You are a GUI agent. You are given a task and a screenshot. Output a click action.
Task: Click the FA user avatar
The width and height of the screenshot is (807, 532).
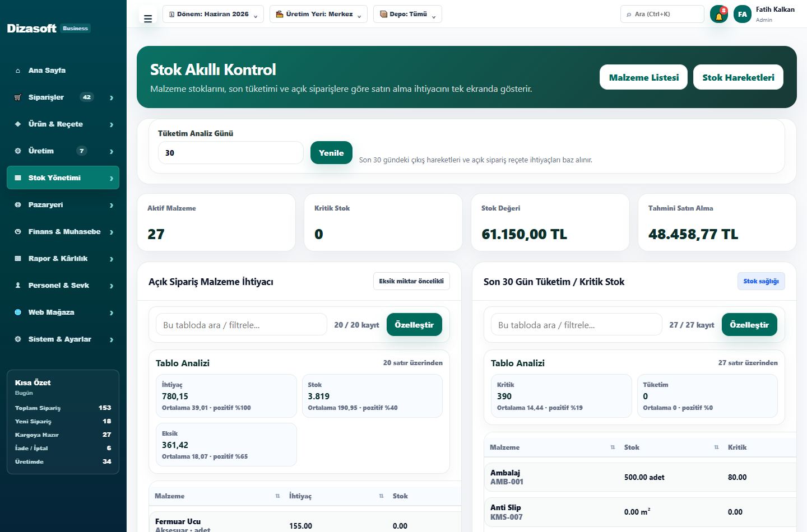coord(743,15)
